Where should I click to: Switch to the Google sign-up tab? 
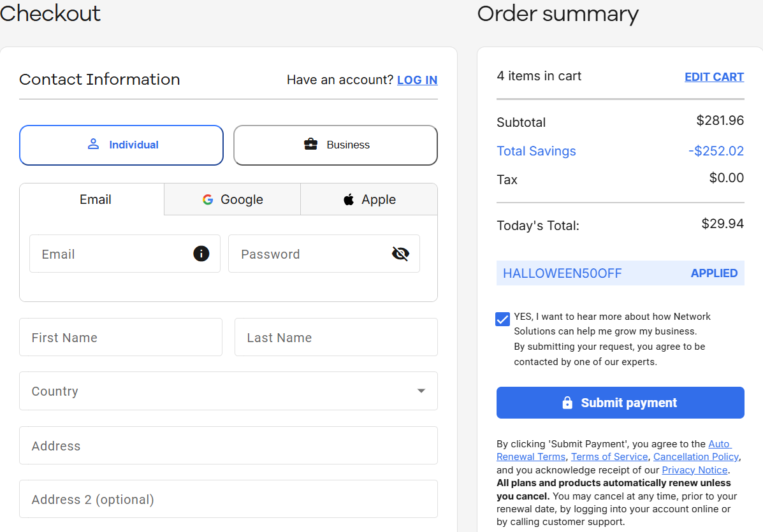tap(232, 199)
